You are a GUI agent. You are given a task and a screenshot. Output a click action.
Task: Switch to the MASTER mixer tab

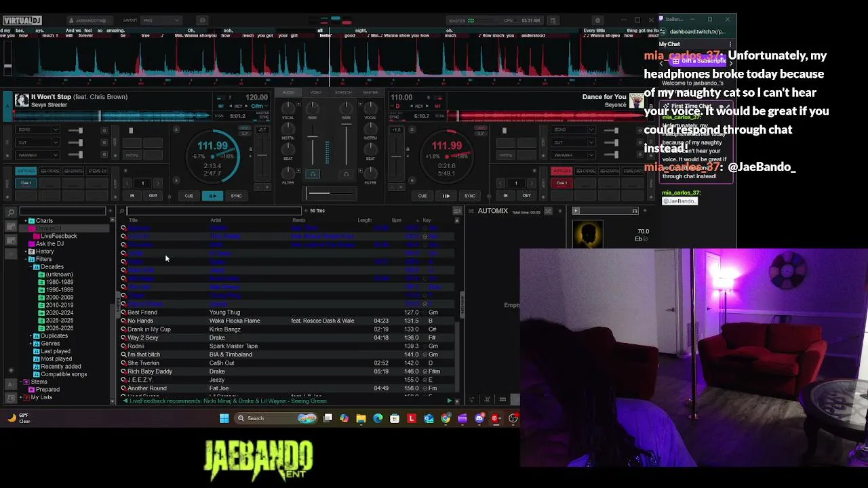pos(370,92)
